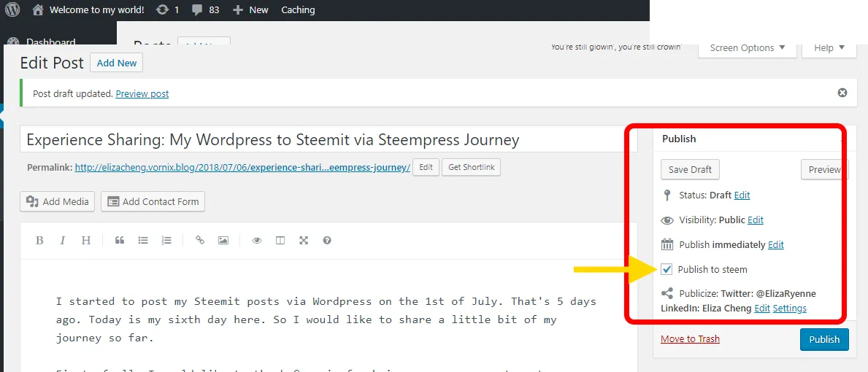Toggle bold formatting in editor toolbar
The width and height of the screenshot is (868, 372).
[39, 241]
